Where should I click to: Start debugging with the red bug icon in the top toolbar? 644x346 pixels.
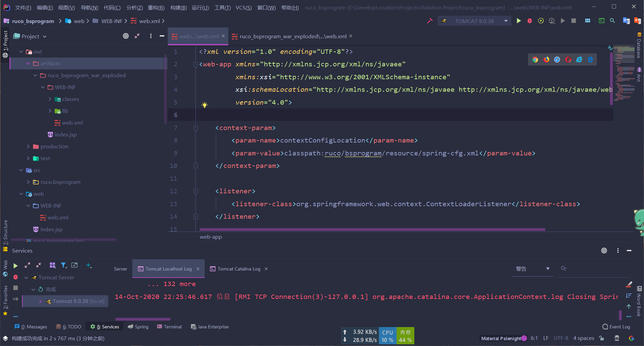(530, 21)
